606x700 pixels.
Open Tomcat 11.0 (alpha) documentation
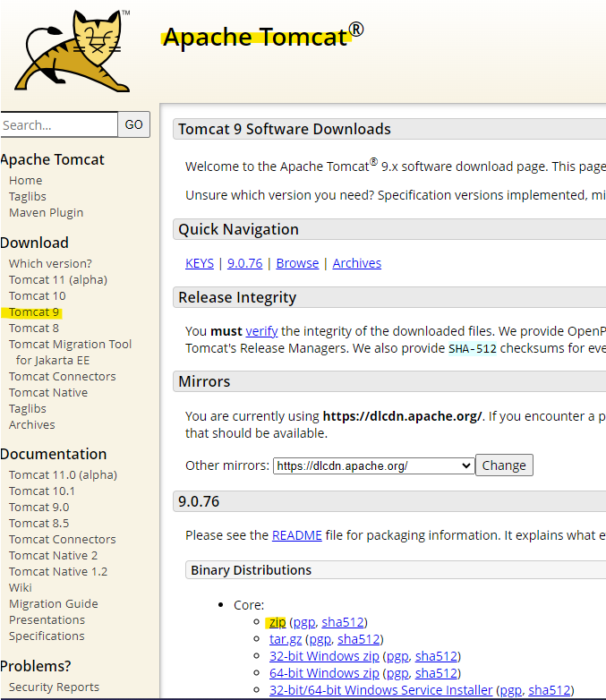(63, 475)
